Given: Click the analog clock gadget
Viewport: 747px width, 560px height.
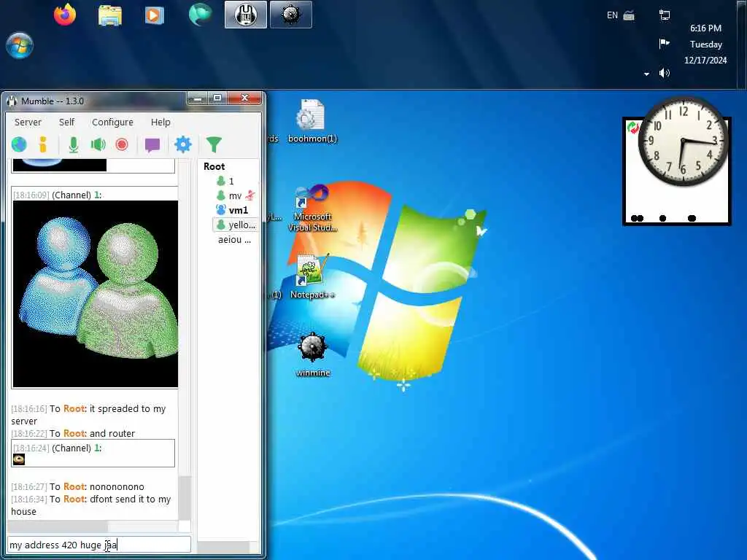Looking at the screenshot, I should click(x=683, y=141).
